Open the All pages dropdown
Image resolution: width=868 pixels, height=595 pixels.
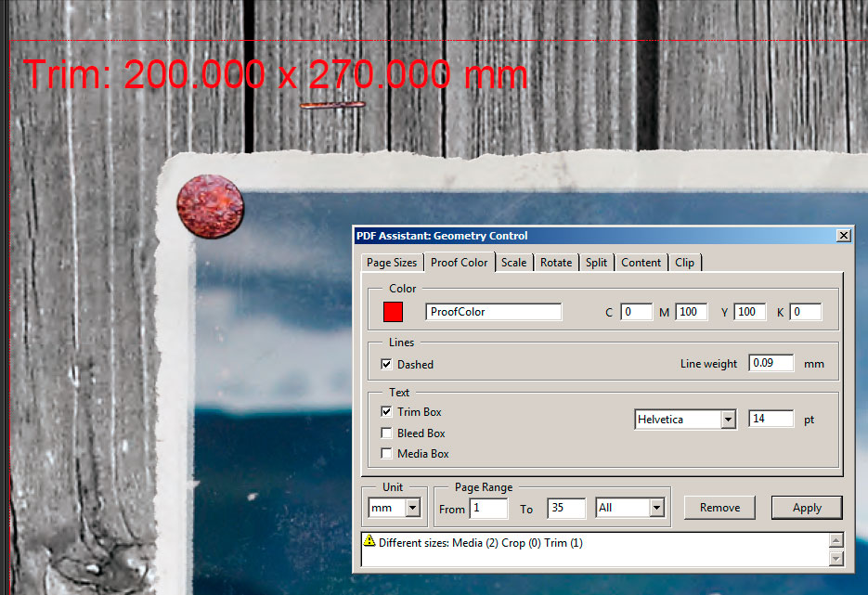tap(656, 508)
